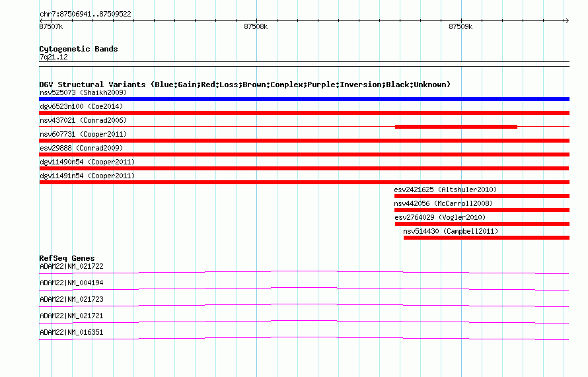Click the 87508k ruler tick label

click(256, 26)
